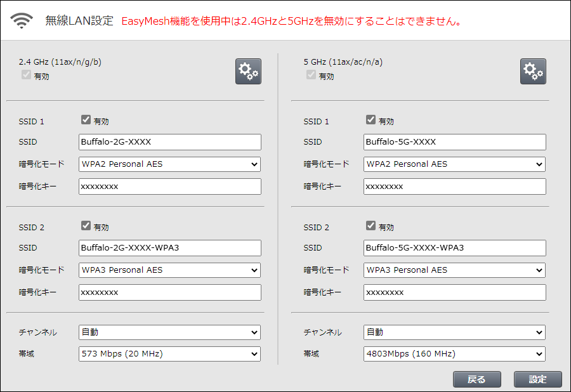
Task: Click 5 GHz SSID 2 暗号化キー field
Action: [x=454, y=292]
